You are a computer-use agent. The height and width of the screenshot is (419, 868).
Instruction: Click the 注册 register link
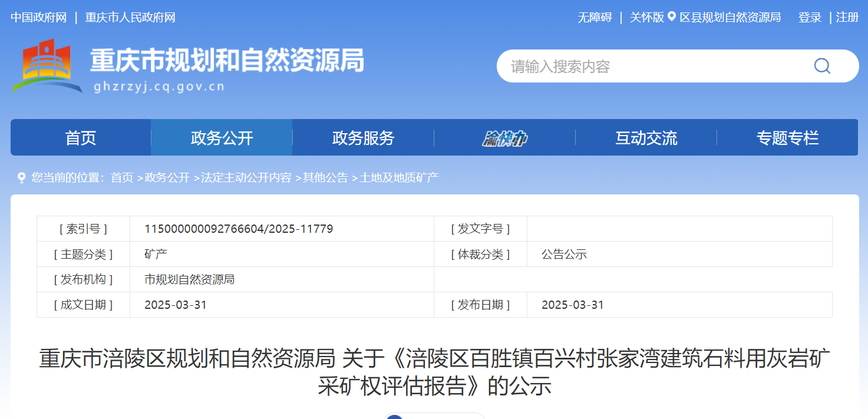coord(847,18)
